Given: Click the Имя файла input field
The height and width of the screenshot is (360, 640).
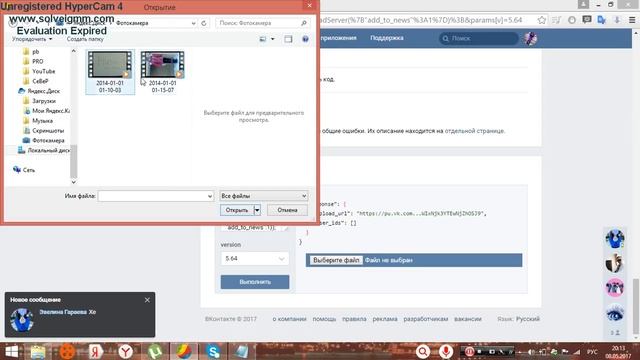Looking at the screenshot, I should [156, 196].
